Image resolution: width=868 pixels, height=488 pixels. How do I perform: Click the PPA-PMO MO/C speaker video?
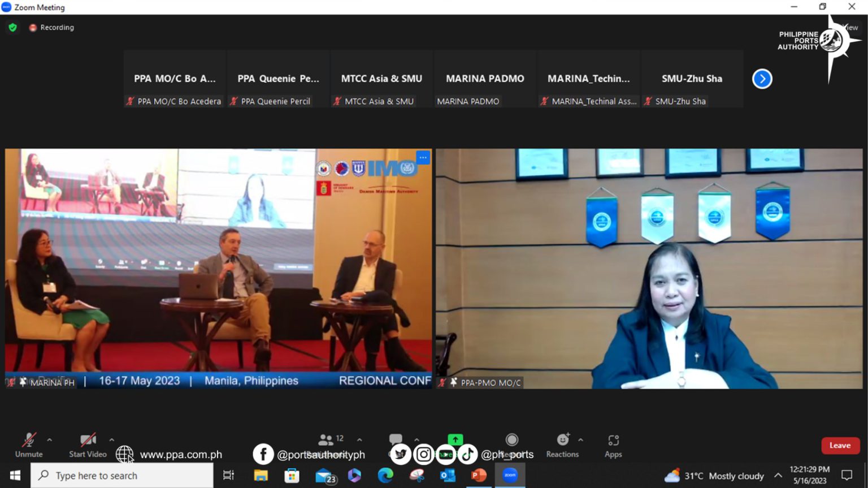(649, 269)
